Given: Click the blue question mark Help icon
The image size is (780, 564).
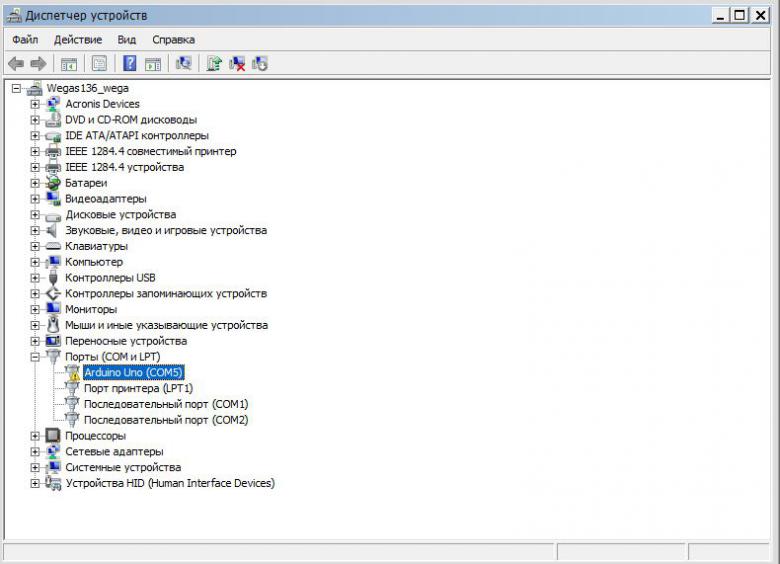Looking at the screenshot, I should point(129,64).
